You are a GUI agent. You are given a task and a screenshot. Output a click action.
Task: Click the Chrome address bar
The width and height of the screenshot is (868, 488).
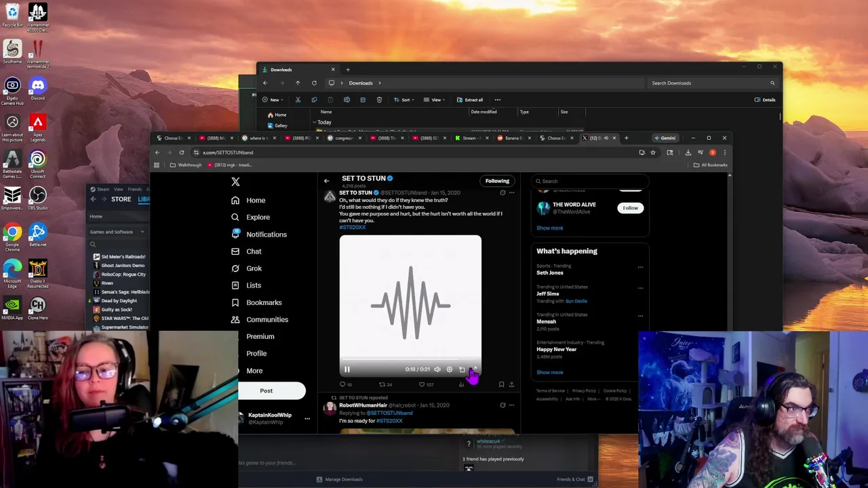click(414, 152)
